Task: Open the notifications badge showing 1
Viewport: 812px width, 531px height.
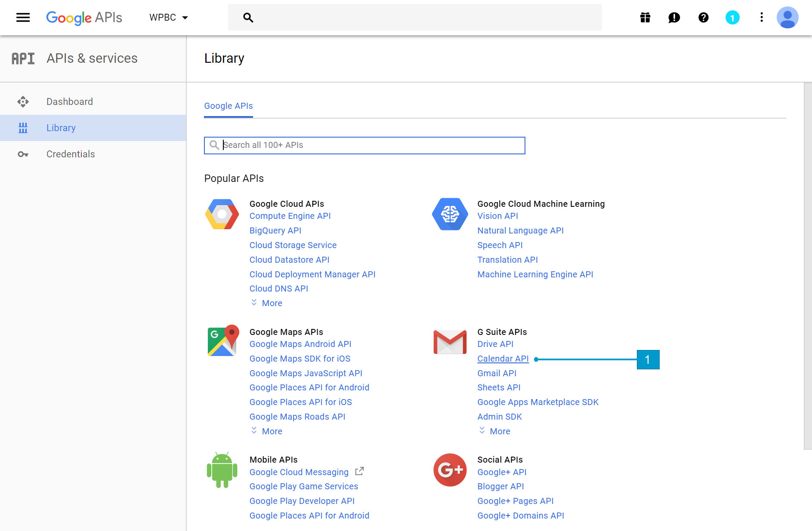Action: click(732, 18)
